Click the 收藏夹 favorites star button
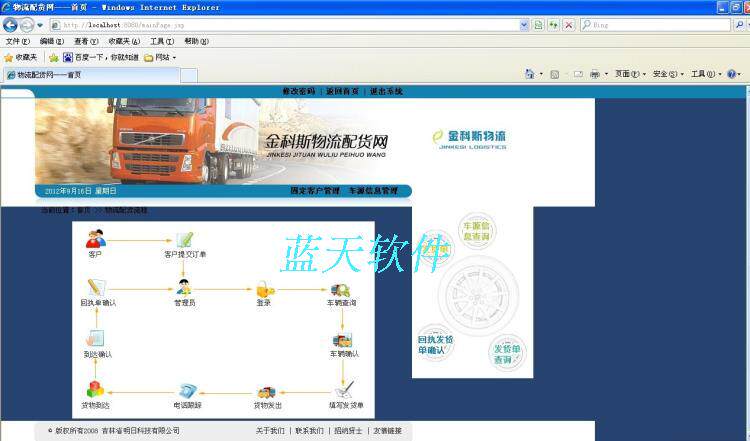This screenshot has width=750, height=441. [x=21, y=57]
